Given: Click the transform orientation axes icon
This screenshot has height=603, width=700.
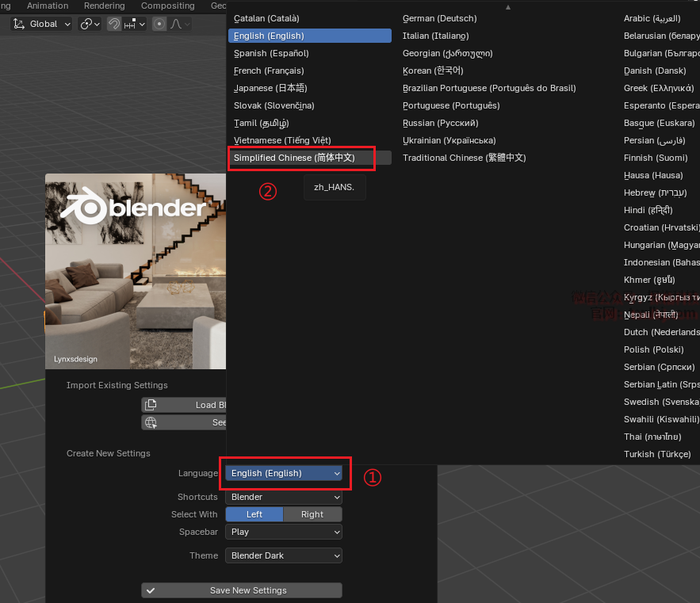Looking at the screenshot, I should tap(18, 24).
